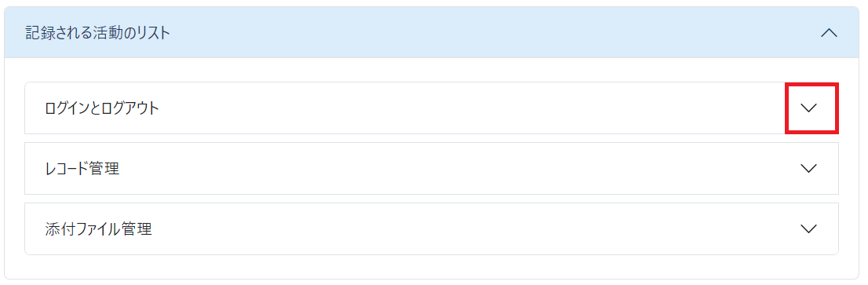868x285 pixels.
Task: Toggle the first accordion item open
Action: [x=431, y=108]
